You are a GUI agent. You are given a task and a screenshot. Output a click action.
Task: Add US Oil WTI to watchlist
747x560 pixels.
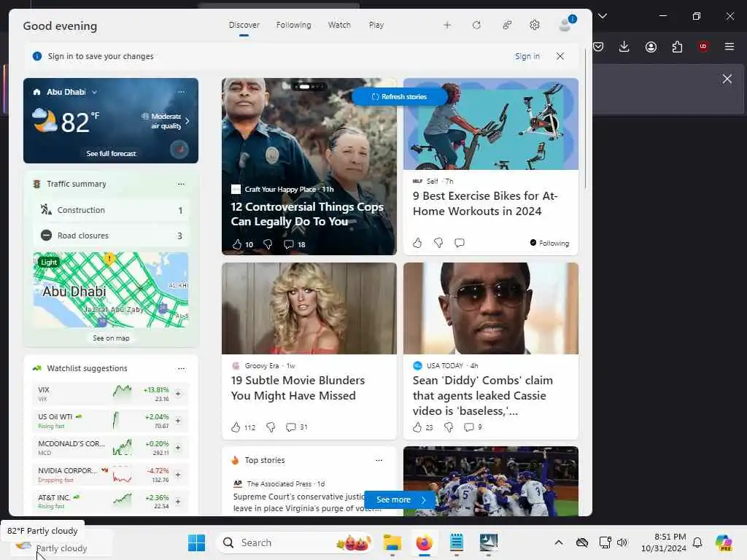178,421
